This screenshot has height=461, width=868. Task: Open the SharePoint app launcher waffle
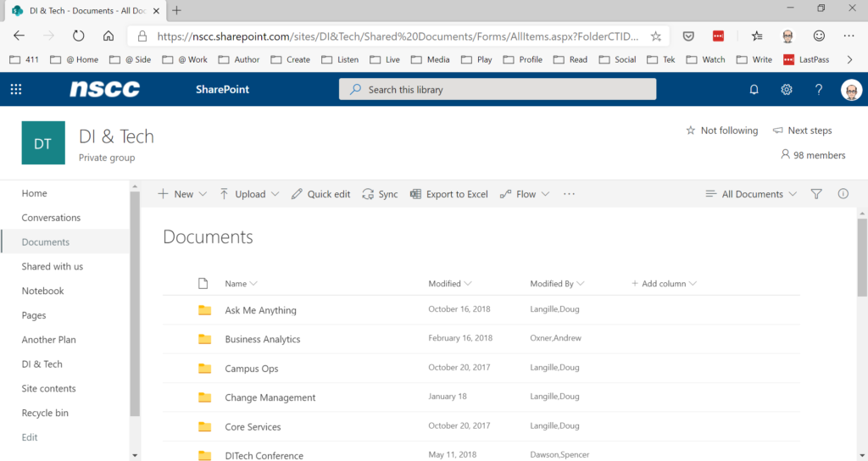pos(16,89)
